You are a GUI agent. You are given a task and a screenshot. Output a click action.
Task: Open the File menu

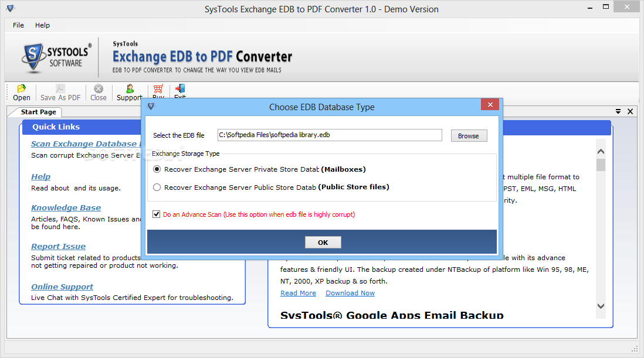[19, 25]
